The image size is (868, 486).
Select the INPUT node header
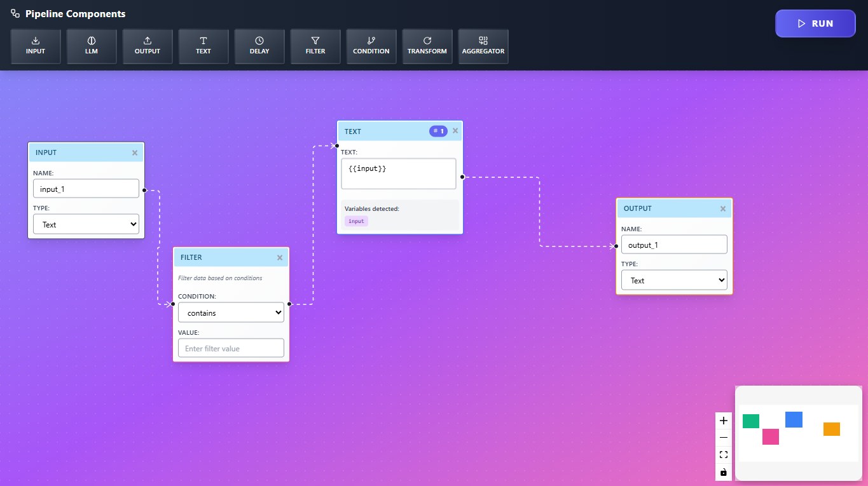click(x=86, y=152)
